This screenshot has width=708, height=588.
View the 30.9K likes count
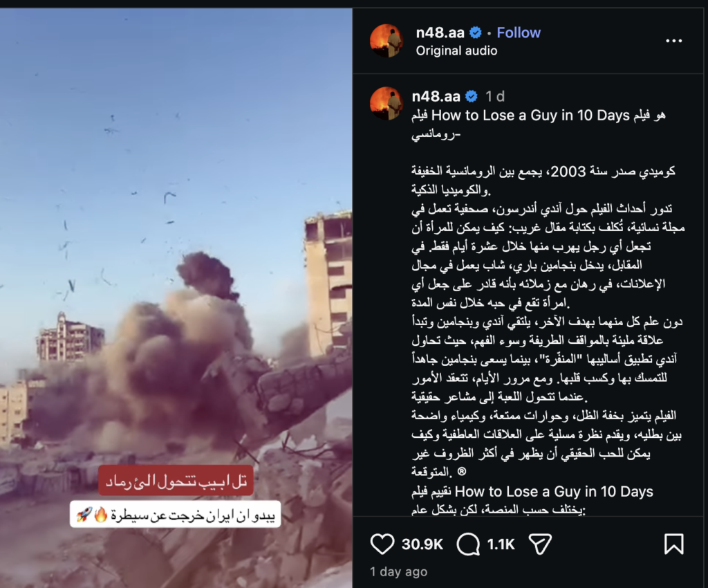pyautogui.click(x=422, y=544)
